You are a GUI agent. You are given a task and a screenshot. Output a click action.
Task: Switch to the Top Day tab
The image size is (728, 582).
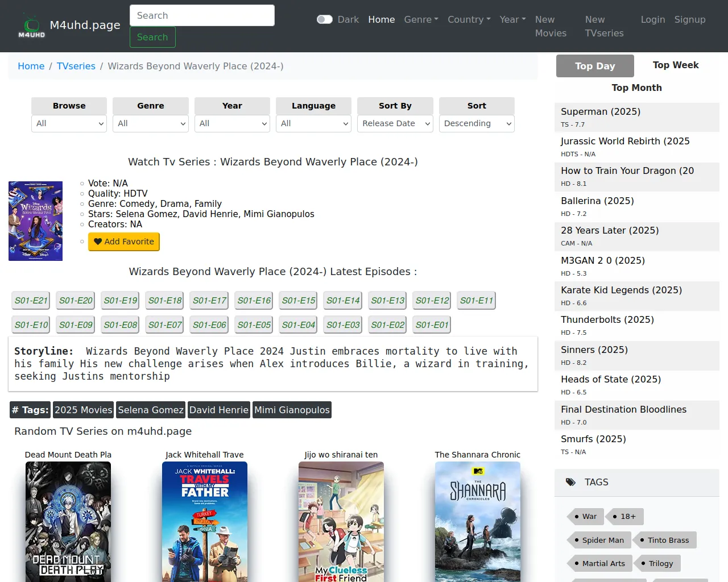coord(595,66)
